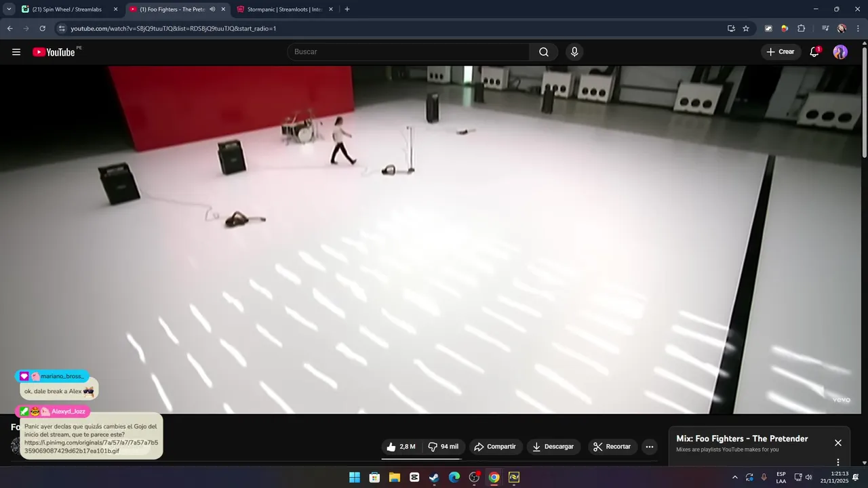Open the media controls icon in toolbar

[x=825, y=28]
